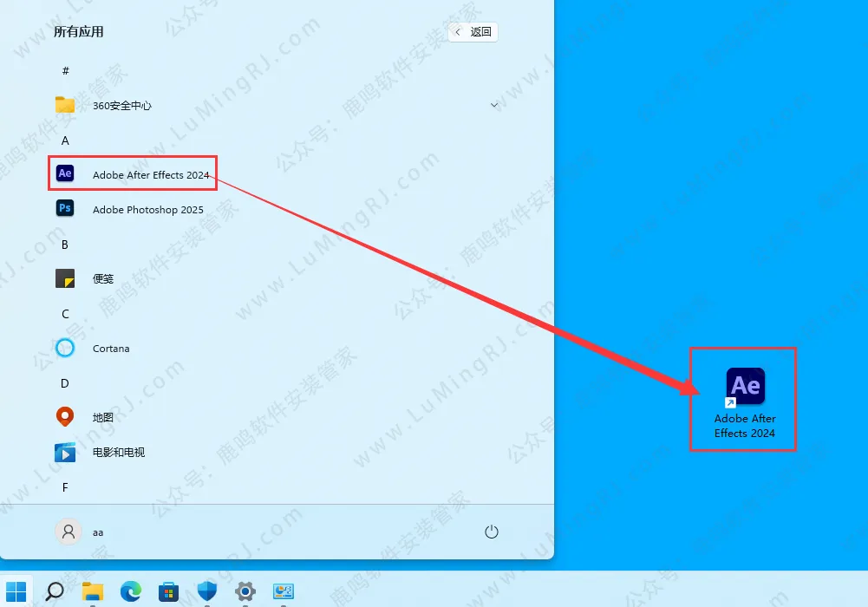Click the Windows Start button
868x607 pixels.
tap(16, 591)
